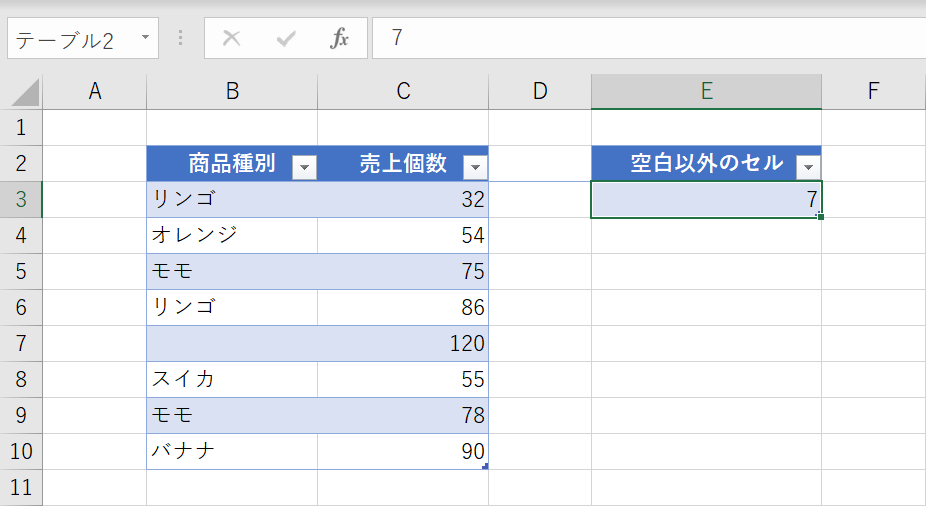The width and height of the screenshot is (926, 506).
Task: Select column F header
Action: 873,92
